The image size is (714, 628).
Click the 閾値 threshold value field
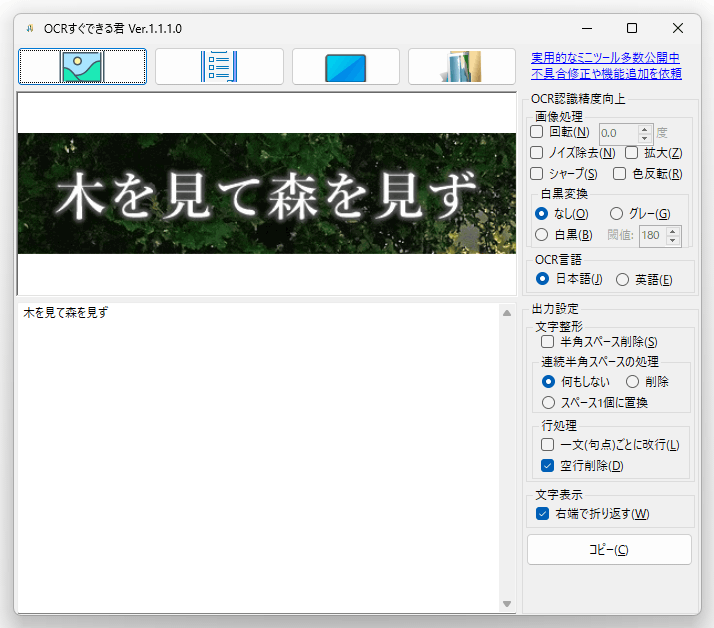pyautogui.click(x=652, y=235)
